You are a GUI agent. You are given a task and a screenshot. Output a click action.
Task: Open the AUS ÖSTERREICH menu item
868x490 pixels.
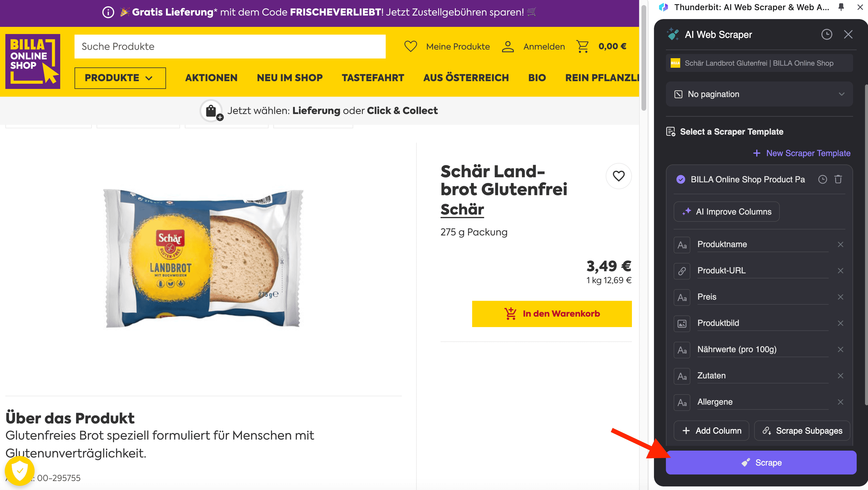[x=466, y=78]
